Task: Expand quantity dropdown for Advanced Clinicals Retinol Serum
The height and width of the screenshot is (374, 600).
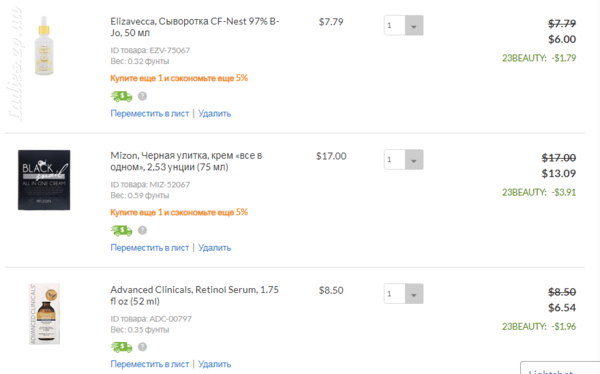Action: (404, 294)
